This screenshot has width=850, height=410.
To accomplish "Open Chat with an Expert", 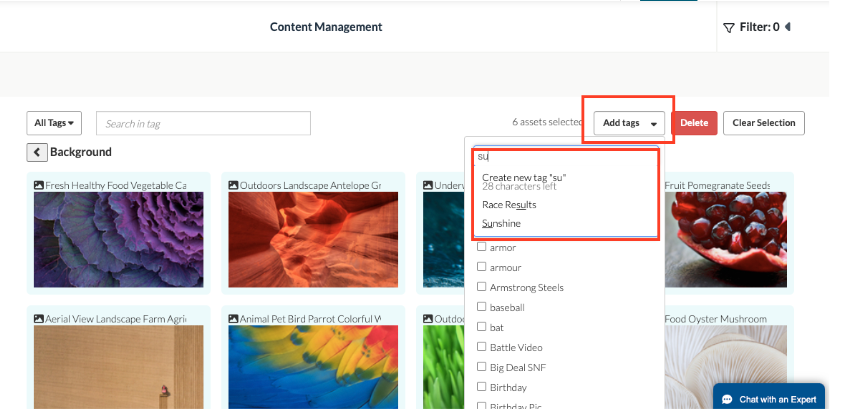I will click(x=769, y=399).
